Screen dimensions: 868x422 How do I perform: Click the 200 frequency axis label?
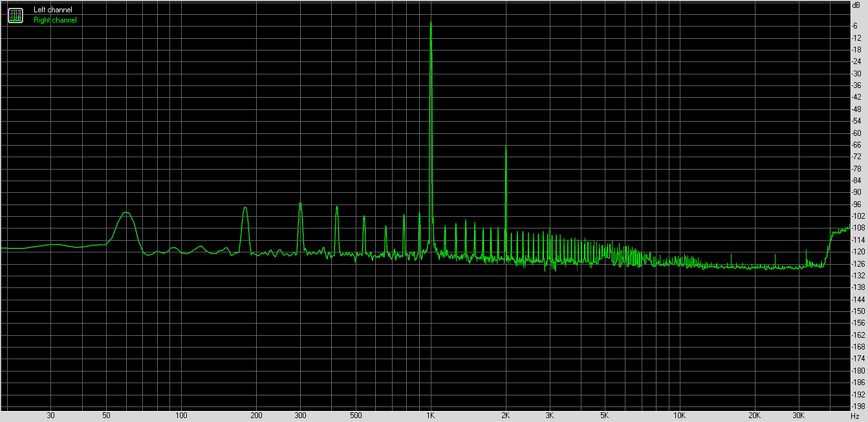(257, 416)
